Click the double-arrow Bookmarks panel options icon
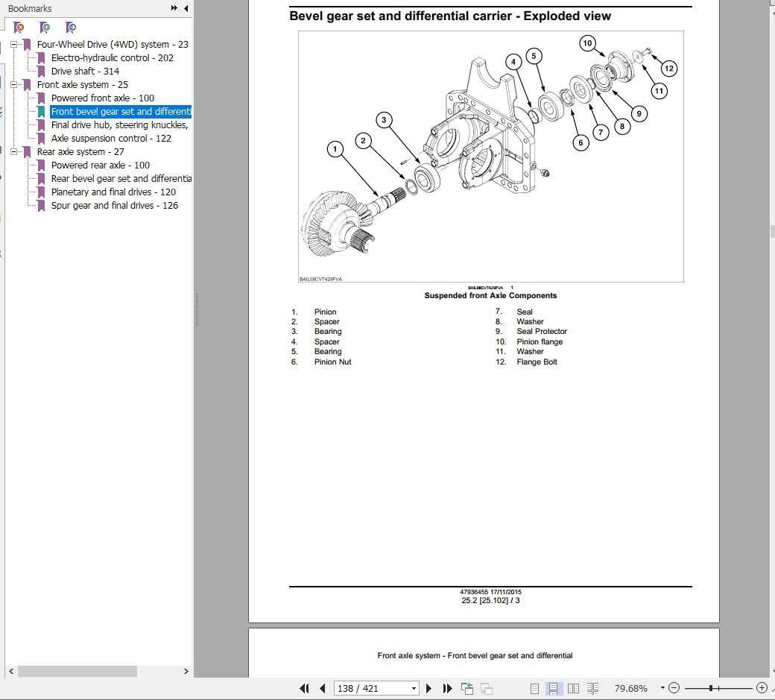 [x=174, y=8]
